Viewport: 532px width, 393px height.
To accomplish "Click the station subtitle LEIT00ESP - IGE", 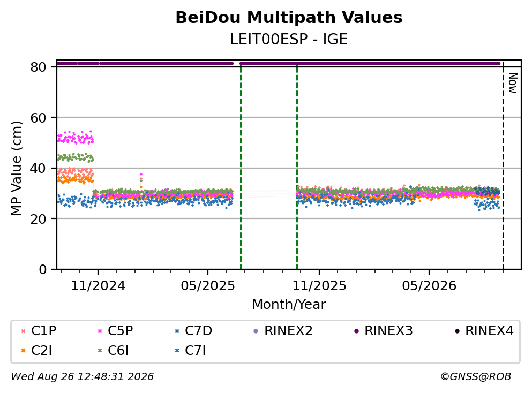I will (289, 39).
